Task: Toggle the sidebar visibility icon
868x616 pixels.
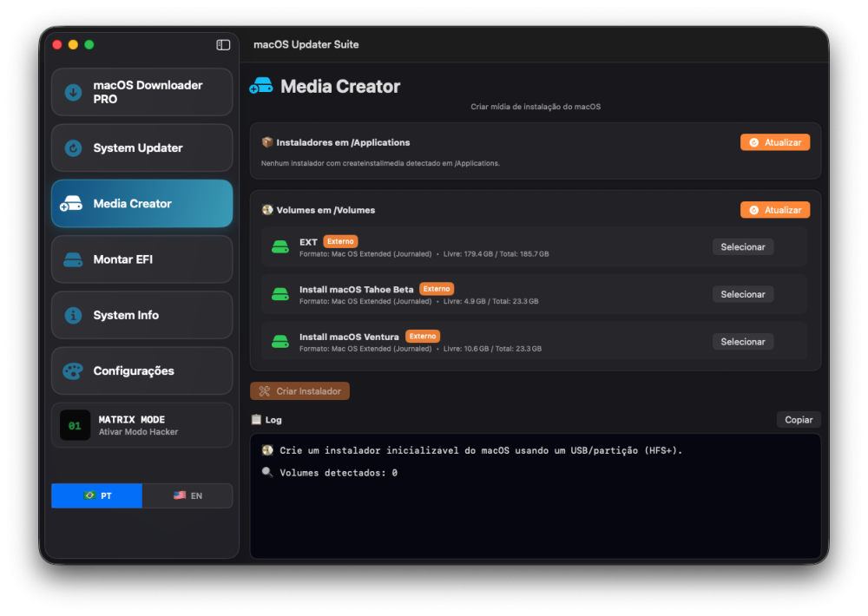Action: point(223,45)
